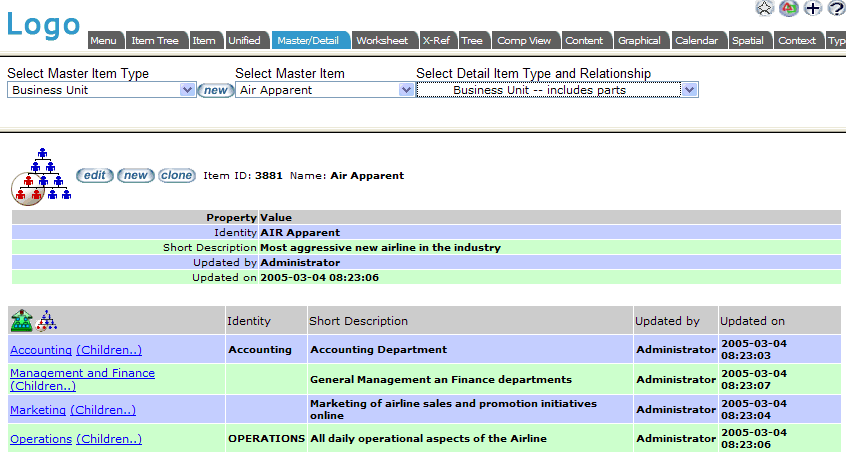Click 'OPERATIONS' identity cell
846x457 pixels.
[x=267, y=439]
